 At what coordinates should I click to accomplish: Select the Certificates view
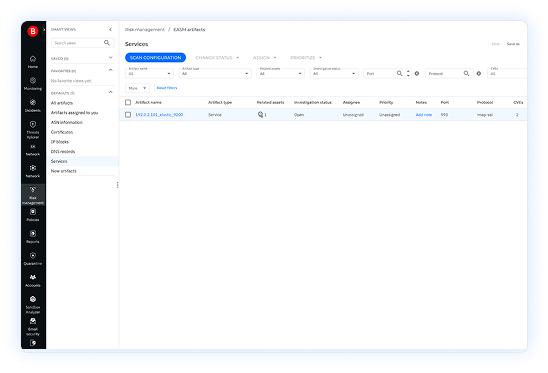62,132
